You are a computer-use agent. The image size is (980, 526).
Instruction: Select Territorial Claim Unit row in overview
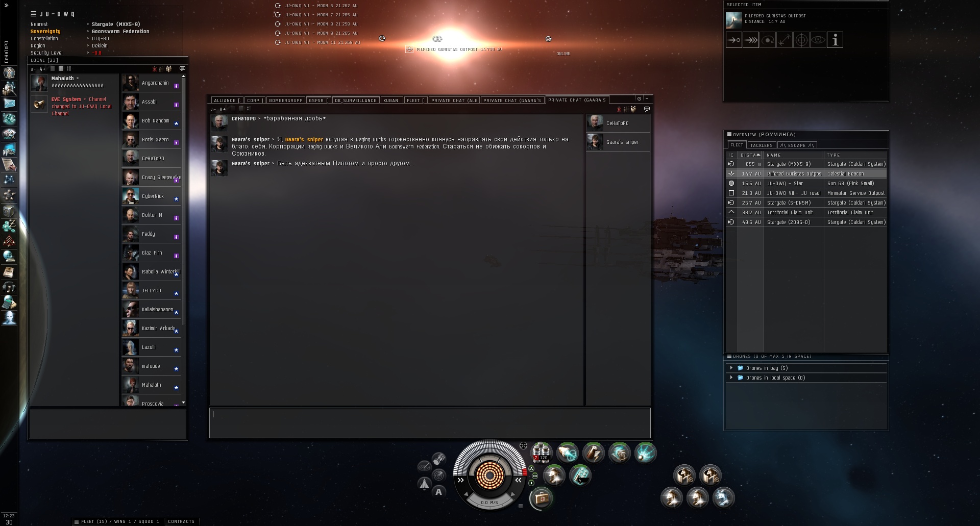coord(806,212)
